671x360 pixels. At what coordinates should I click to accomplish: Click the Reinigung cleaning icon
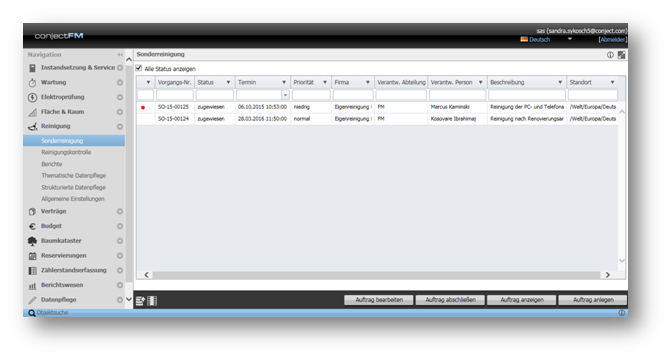[x=32, y=127]
